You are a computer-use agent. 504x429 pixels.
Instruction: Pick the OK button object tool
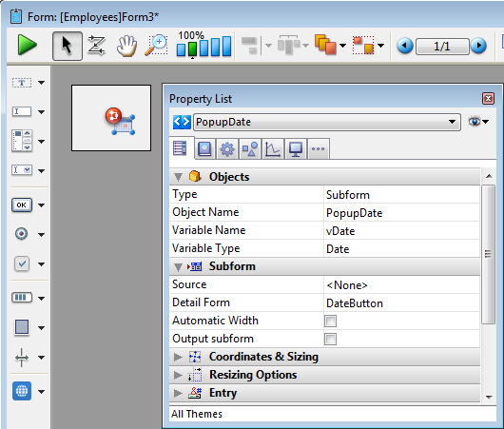coord(22,205)
